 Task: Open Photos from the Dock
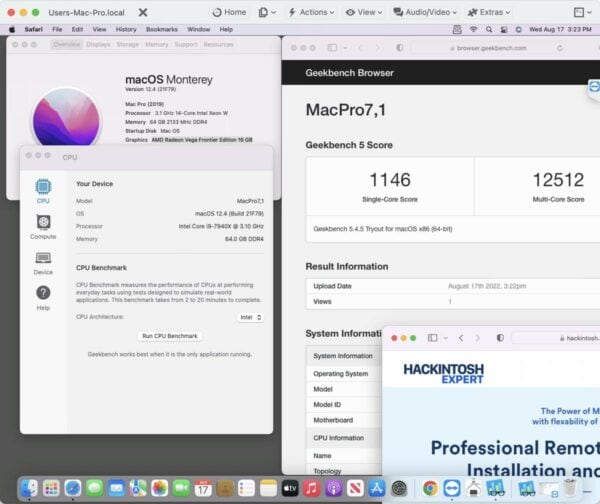point(160,488)
